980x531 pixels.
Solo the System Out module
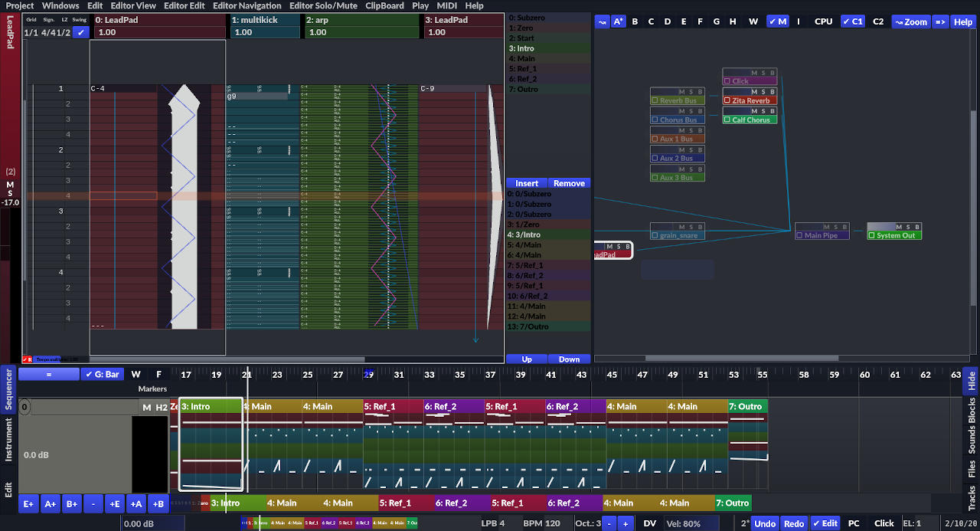pyautogui.click(x=906, y=227)
